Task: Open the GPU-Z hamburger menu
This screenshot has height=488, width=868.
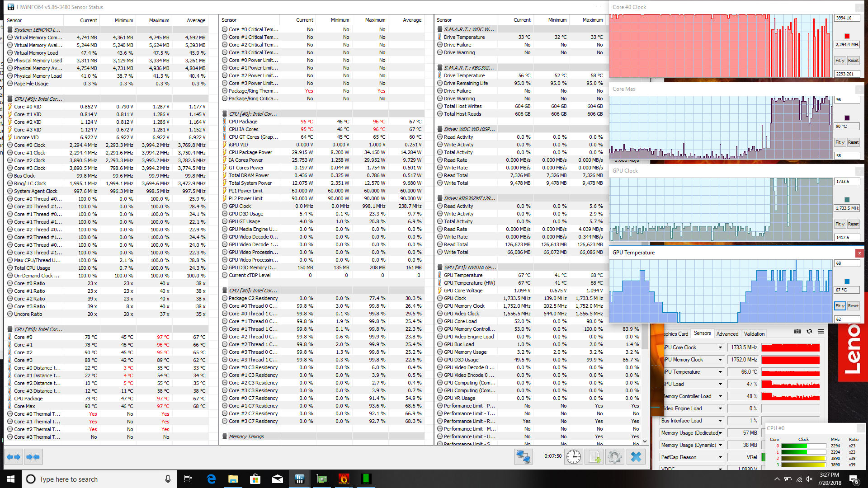Action: click(821, 332)
